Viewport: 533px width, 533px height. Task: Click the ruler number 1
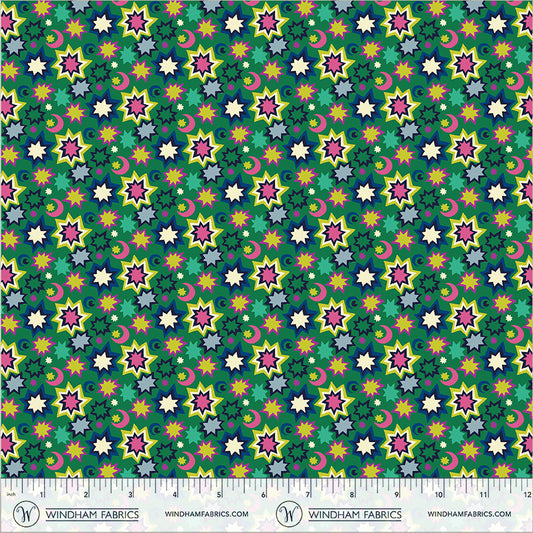click(42, 495)
